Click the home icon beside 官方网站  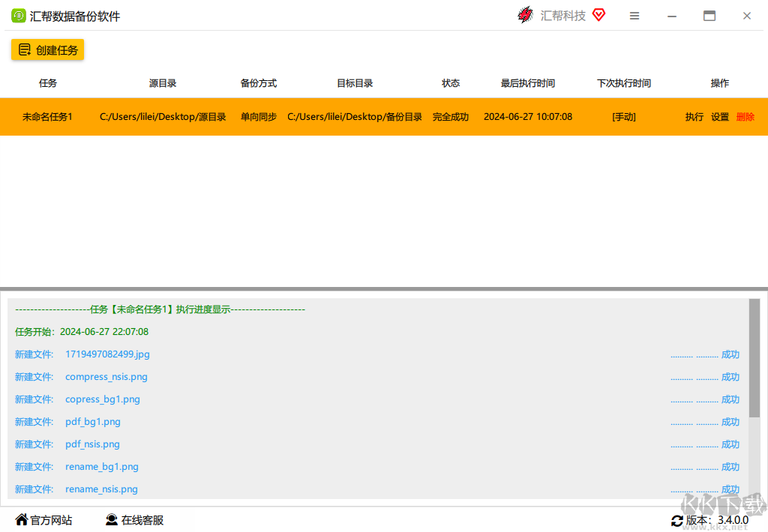click(21, 519)
